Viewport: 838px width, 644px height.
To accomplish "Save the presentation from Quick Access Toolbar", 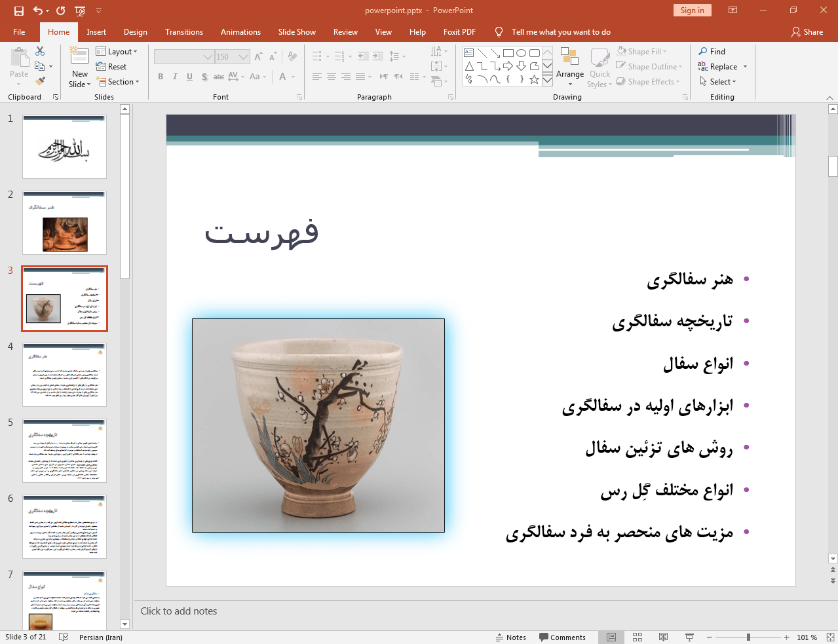I will coord(19,10).
